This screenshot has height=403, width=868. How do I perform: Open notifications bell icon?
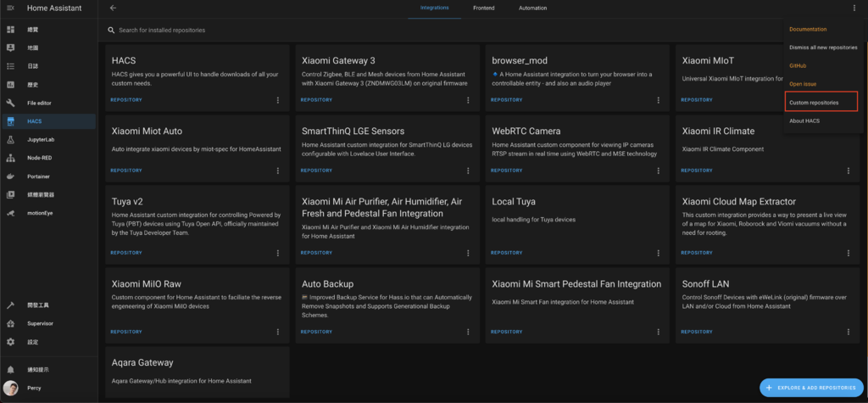point(10,369)
